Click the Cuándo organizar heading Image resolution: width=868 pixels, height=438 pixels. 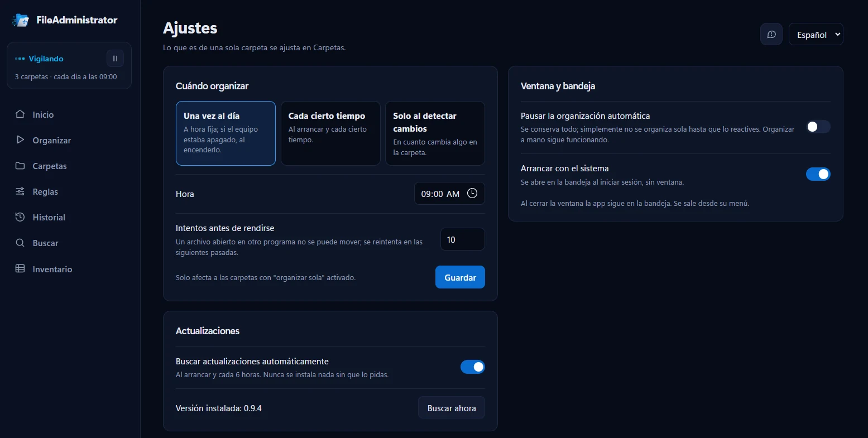tap(212, 86)
